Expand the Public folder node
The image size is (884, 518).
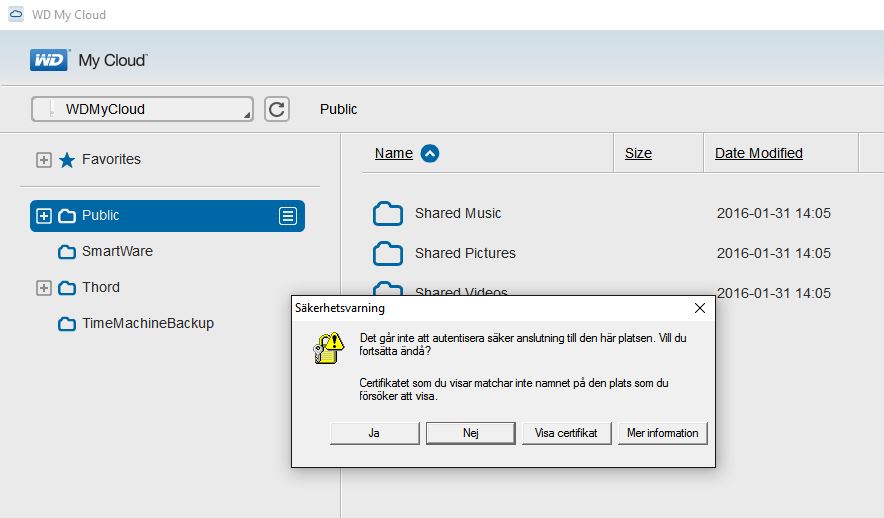coord(43,216)
